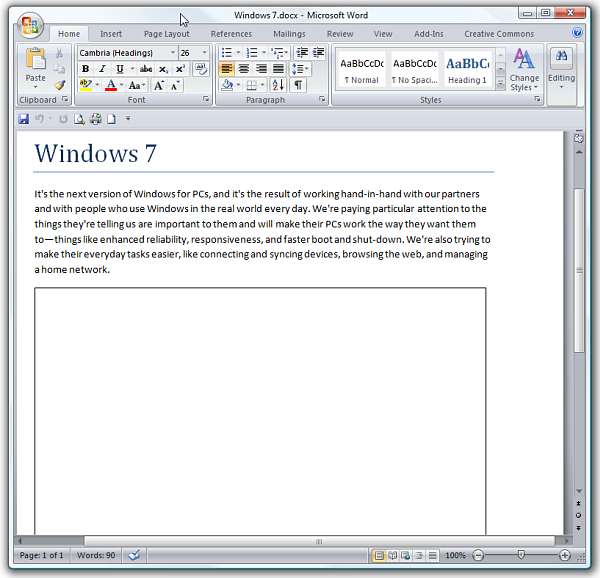Click the Print Preview icon
The image size is (600, 578).
tap(79, 119)
